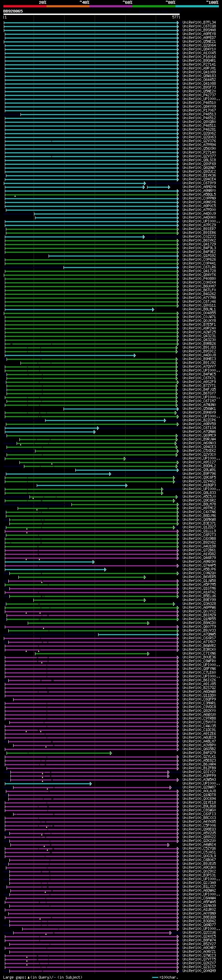Screen dimensions: 222x980
Task: Click the red 20% identity legend segment
Action: [25, 6]
